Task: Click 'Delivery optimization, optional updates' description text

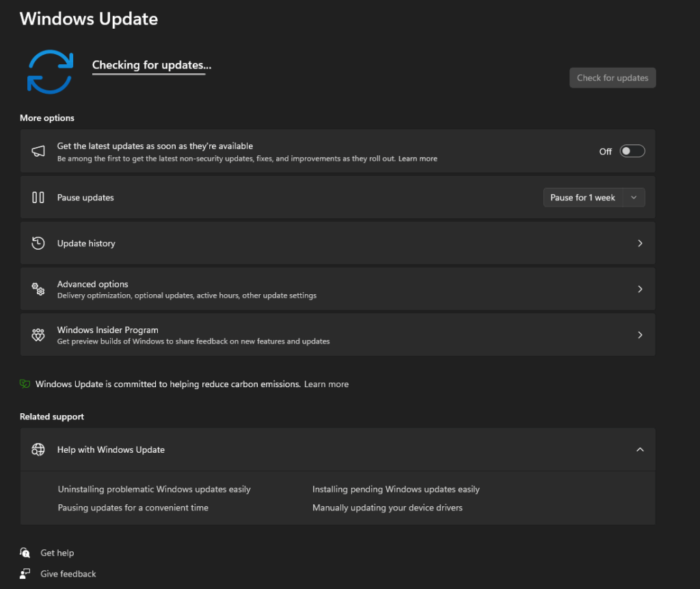Action: pos(187,296)
